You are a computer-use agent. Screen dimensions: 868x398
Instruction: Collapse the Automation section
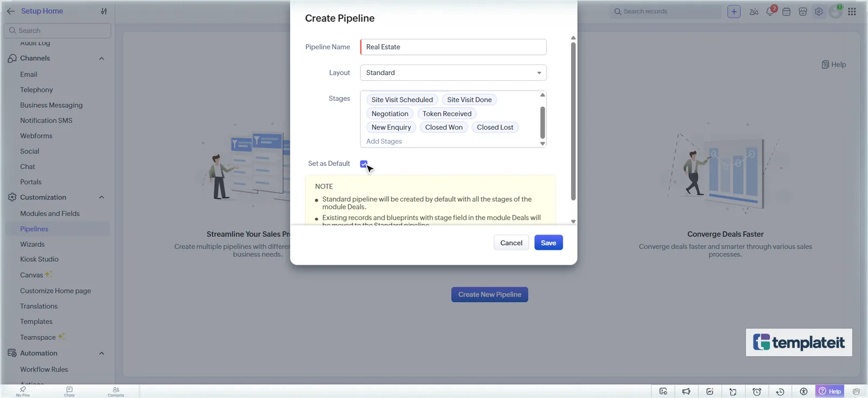101,354
